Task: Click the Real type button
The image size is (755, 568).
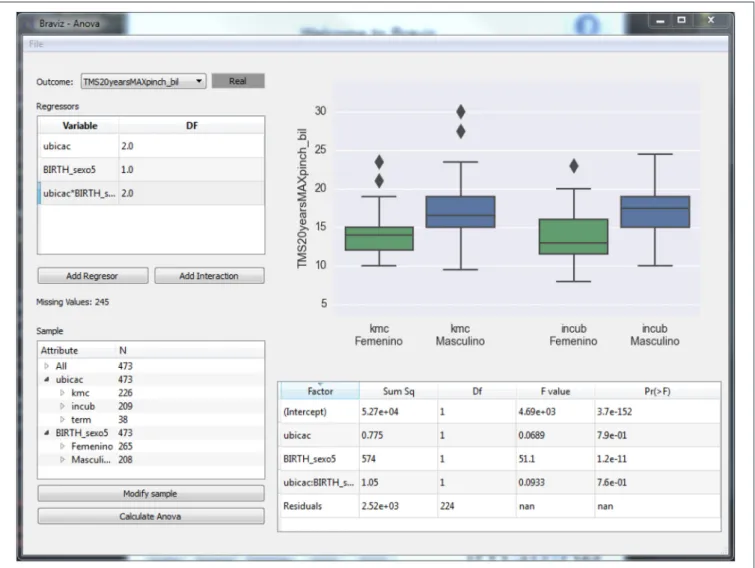Action: 238,81
